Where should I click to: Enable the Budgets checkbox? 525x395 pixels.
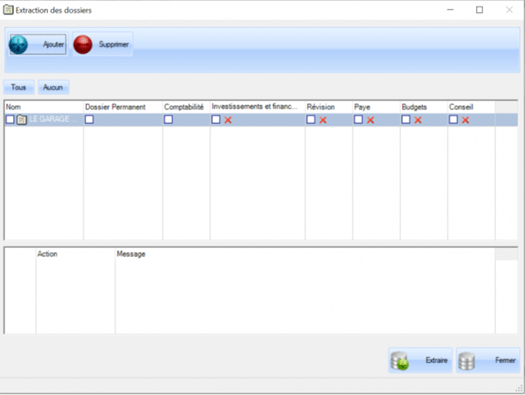coord(406,119)
